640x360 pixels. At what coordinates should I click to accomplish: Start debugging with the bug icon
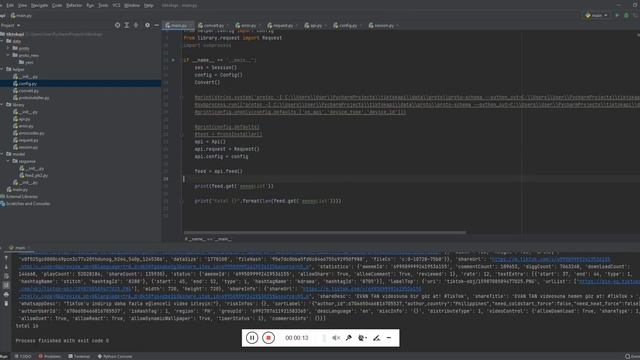[627, 16]
